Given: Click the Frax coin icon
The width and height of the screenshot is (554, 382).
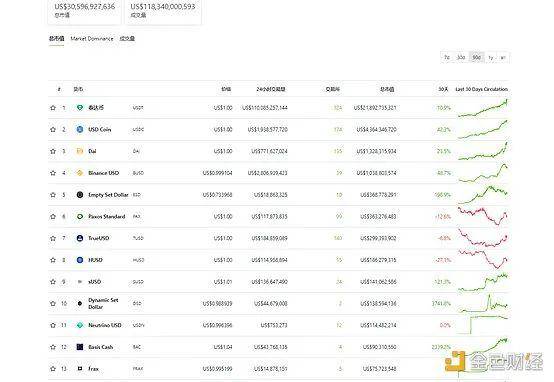Looking at the screenshot, I should pyautogui.click(x=80, y=369).
